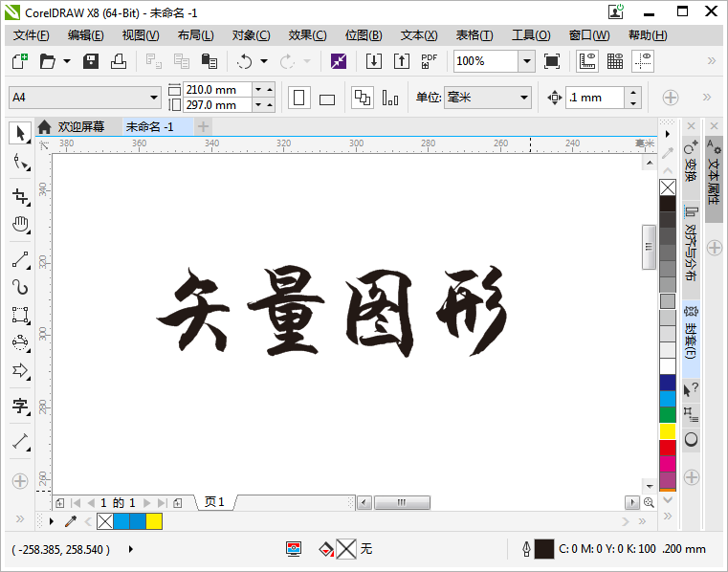
Task: Click the Print icon in toolbar
Action: pos(119,61)
